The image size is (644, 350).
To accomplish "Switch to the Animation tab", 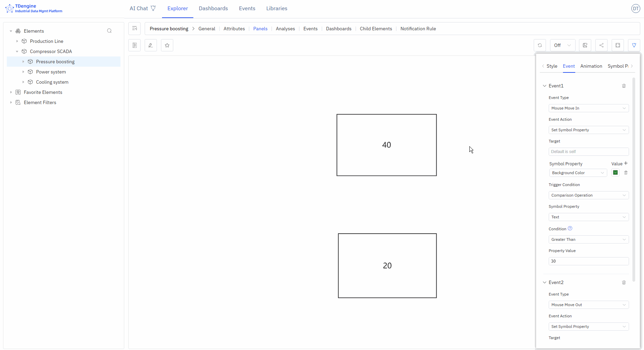I will [591, 66].
